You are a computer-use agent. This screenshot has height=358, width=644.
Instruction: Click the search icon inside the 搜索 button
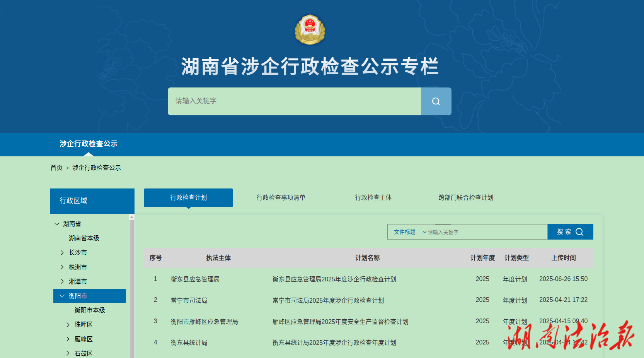pos(579,231)
